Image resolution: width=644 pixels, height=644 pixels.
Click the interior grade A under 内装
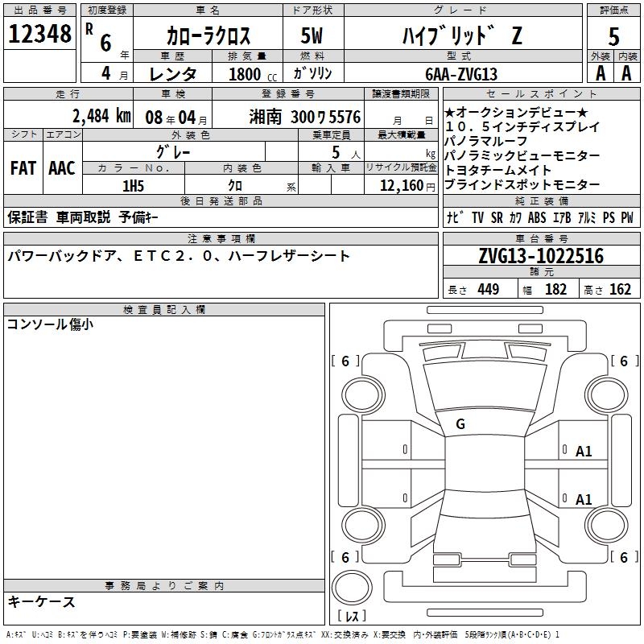[626, 73]
